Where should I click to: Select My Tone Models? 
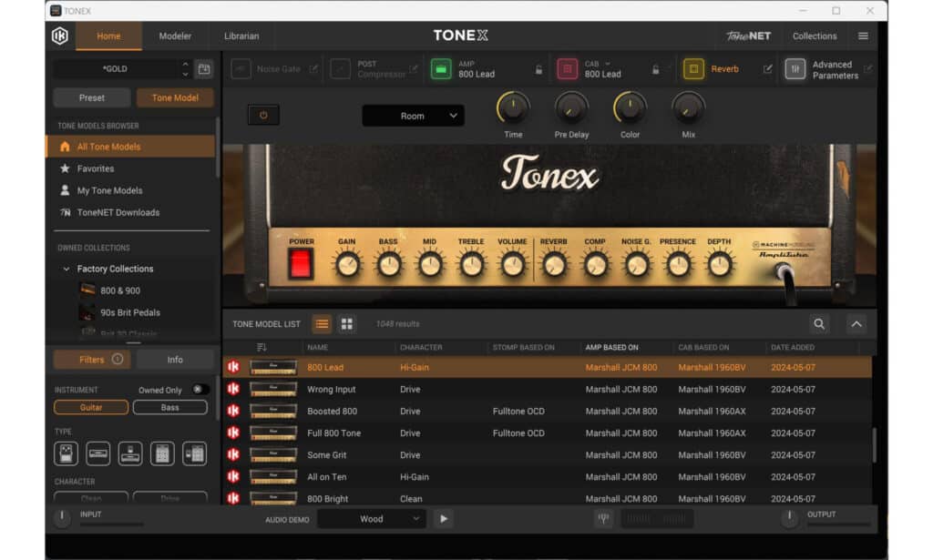130,191
